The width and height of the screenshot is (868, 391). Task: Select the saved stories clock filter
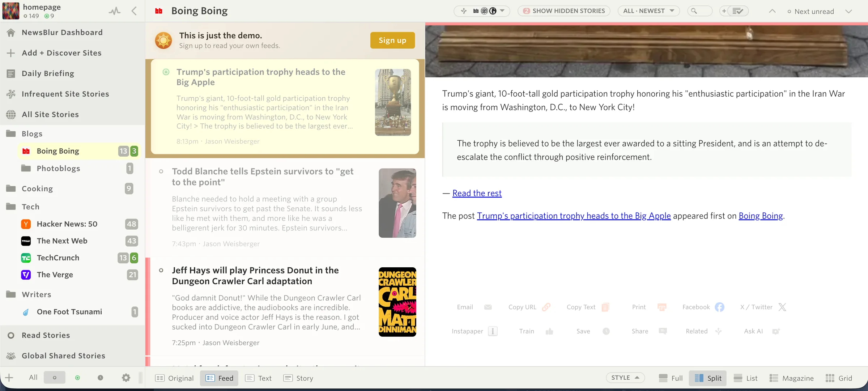click(x=100, y=378)
